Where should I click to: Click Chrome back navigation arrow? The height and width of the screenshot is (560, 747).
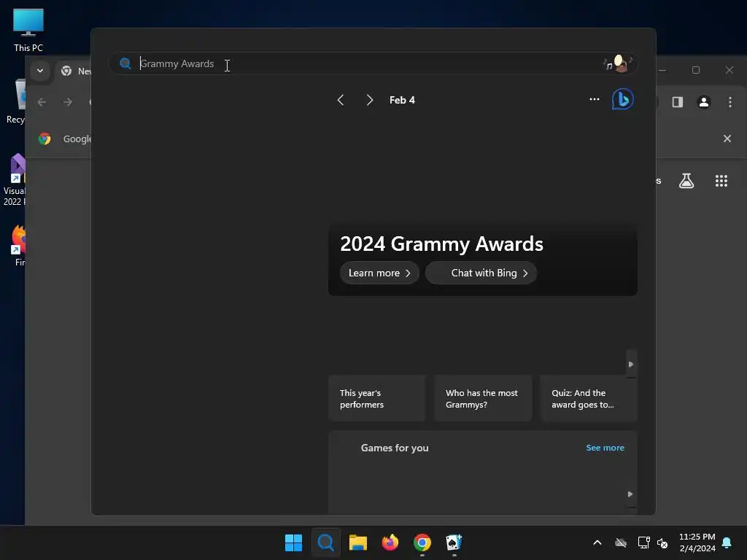coord(42,102)
